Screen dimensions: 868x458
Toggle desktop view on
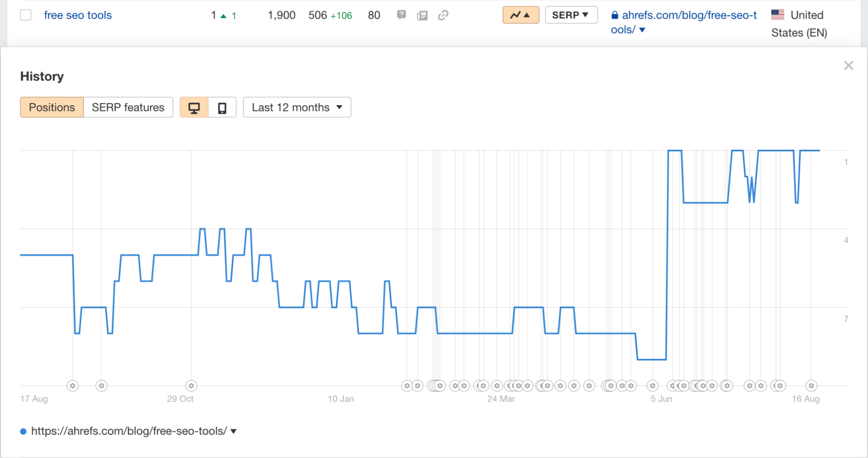click(194, 107)
